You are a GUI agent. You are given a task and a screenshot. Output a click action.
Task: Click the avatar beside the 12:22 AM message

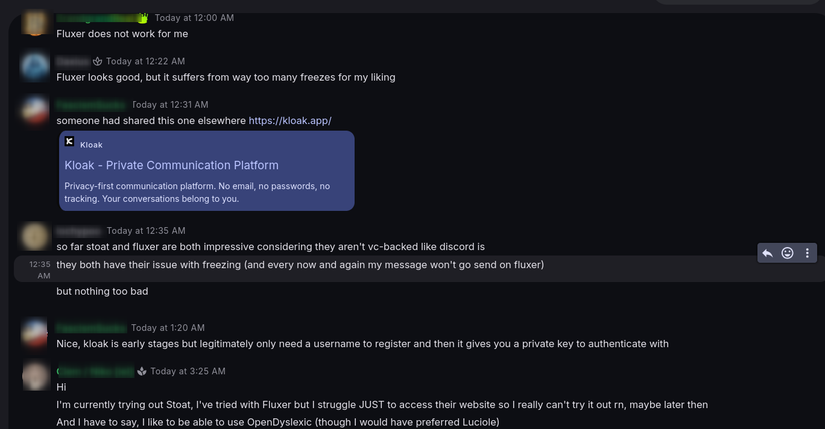coord(35,67)
